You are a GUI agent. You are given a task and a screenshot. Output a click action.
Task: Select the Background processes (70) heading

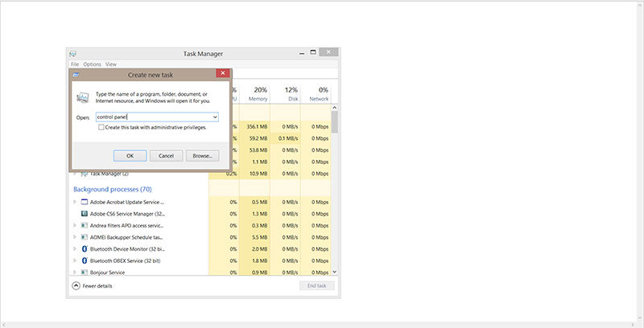click(x=113, y=190)
